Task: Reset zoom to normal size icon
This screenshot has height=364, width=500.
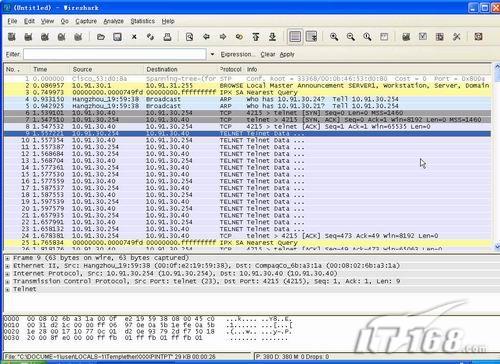Action: pos(367,37)
